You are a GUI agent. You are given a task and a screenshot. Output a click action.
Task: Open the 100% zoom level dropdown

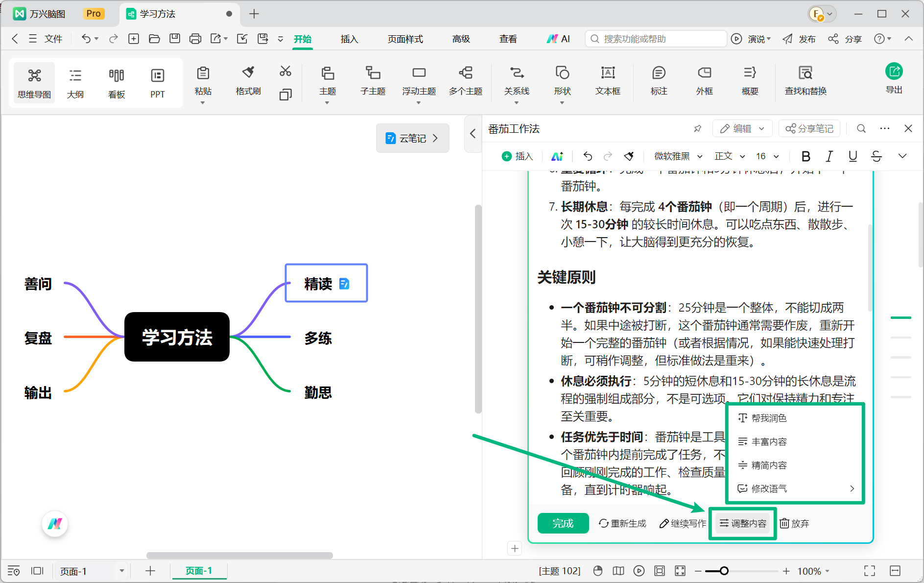tap(814, 571)
